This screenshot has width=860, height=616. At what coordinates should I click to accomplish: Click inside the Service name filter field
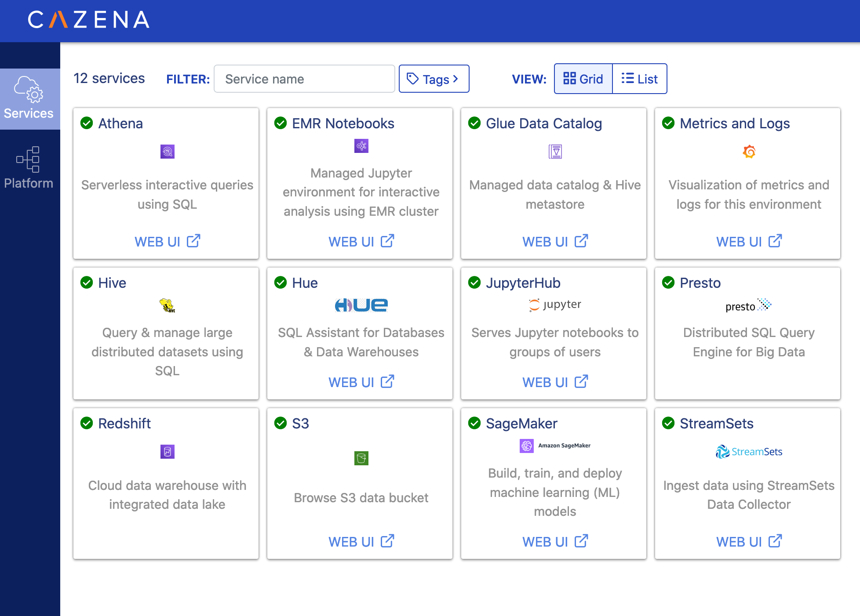304,79
